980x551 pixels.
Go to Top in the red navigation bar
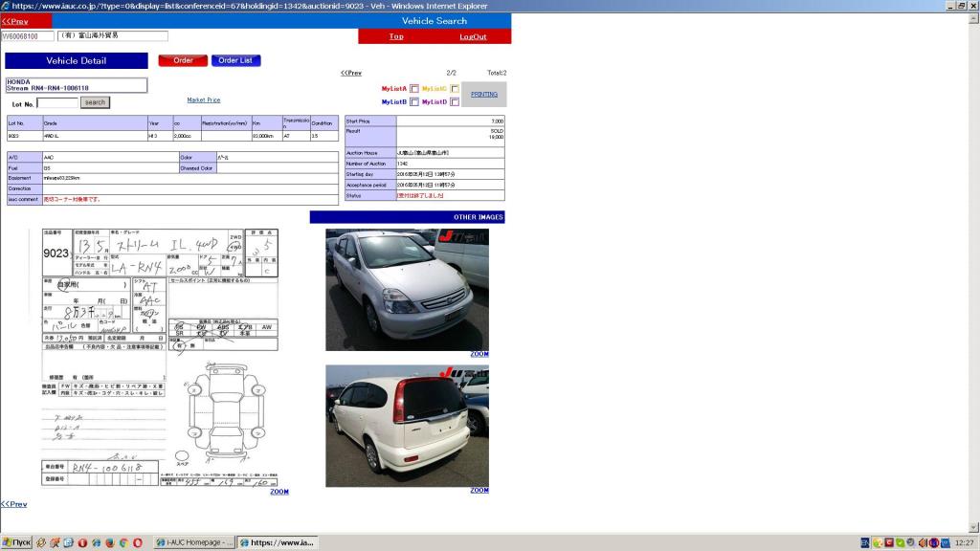point(396,36)
